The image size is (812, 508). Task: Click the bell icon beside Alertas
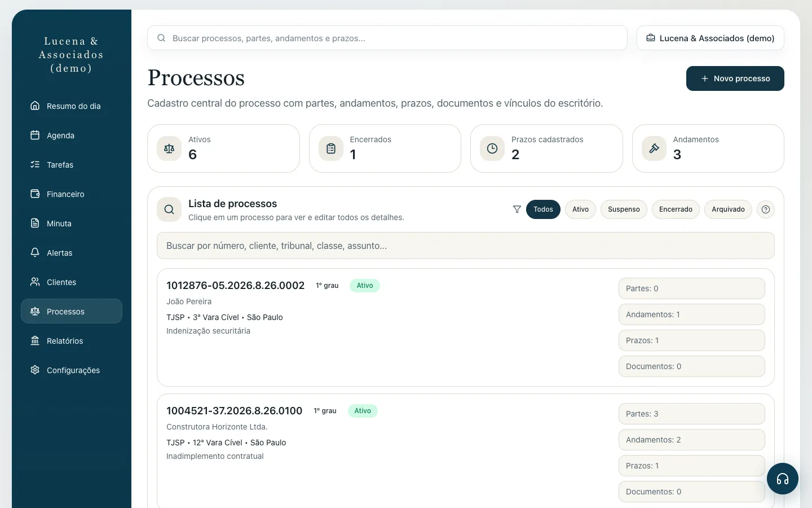(35, 252)
